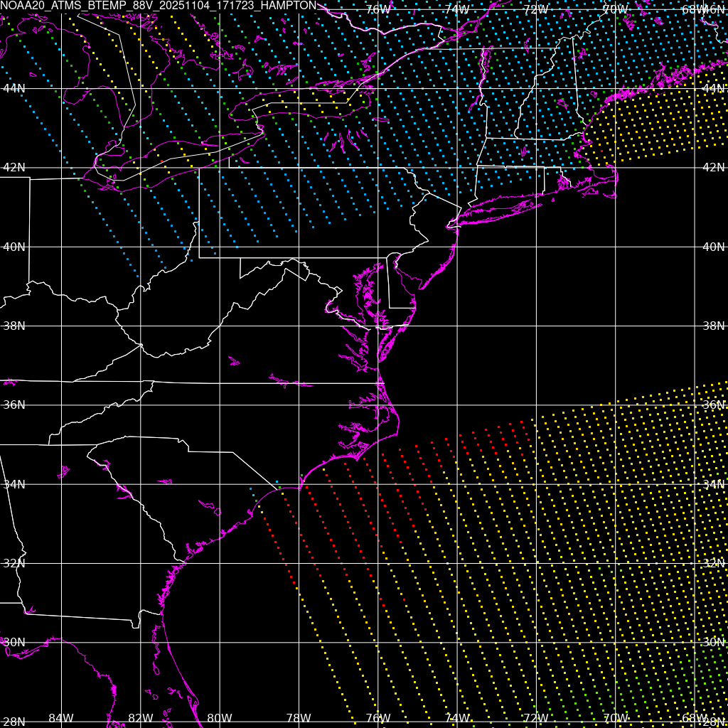Click the 82W label at bottom edge
The image size is (728, 728).
point(141,718)
